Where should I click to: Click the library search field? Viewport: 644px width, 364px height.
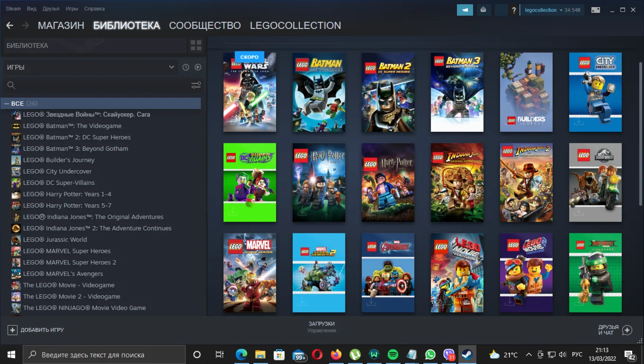(95, 85)
